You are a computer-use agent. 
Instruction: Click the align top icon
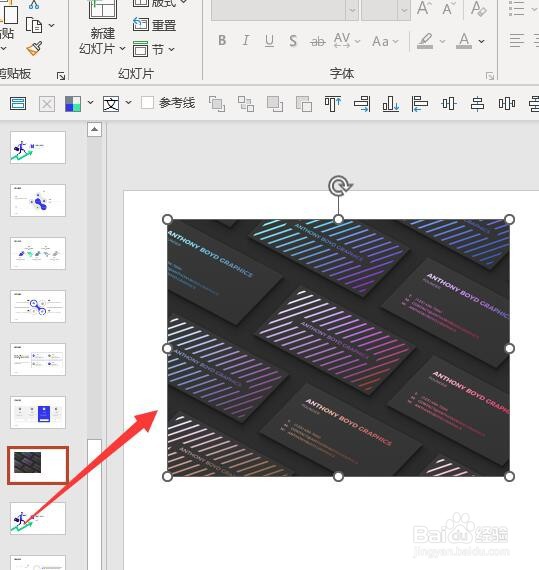[333, 104]
